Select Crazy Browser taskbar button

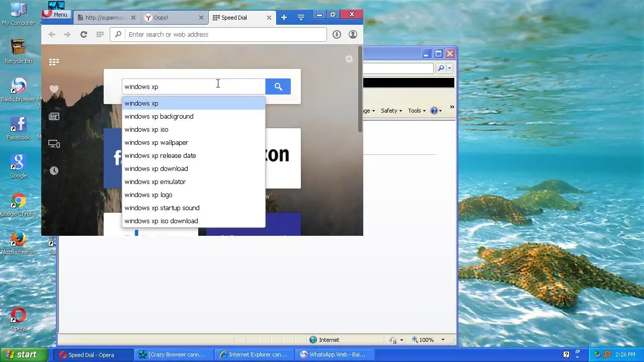click(x=173, y=354)
